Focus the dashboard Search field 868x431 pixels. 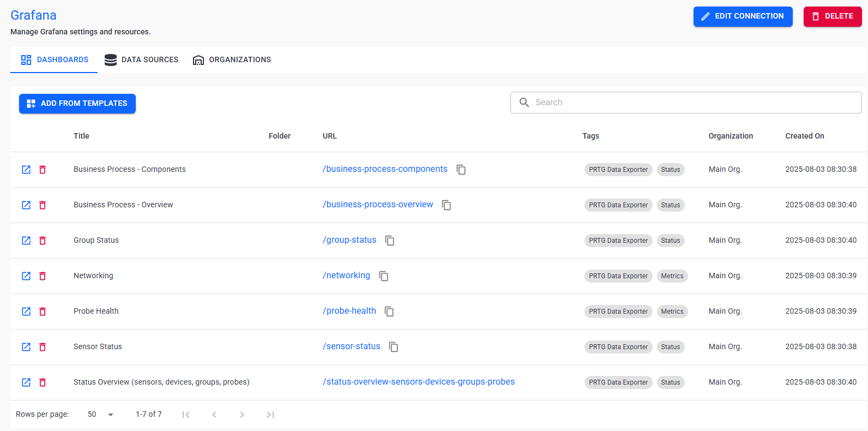coord(686,103)
